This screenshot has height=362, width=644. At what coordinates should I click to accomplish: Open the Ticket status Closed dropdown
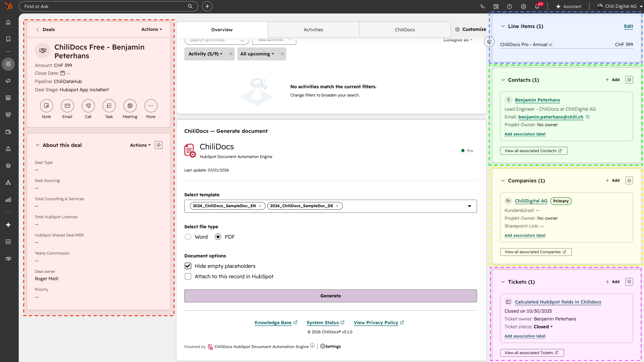pos(543,327)
